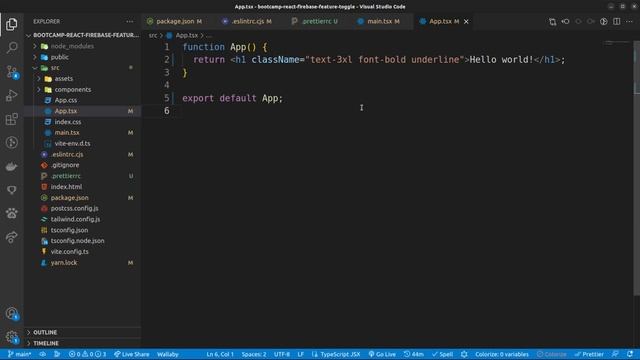Open Source Control view in activity bar
640x360 pixels.
(11, 72)
